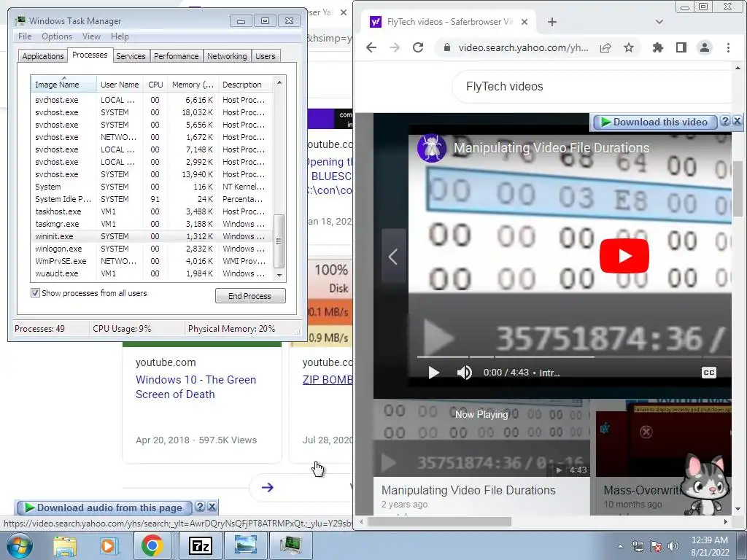Click the player play control

click(433, 373)
